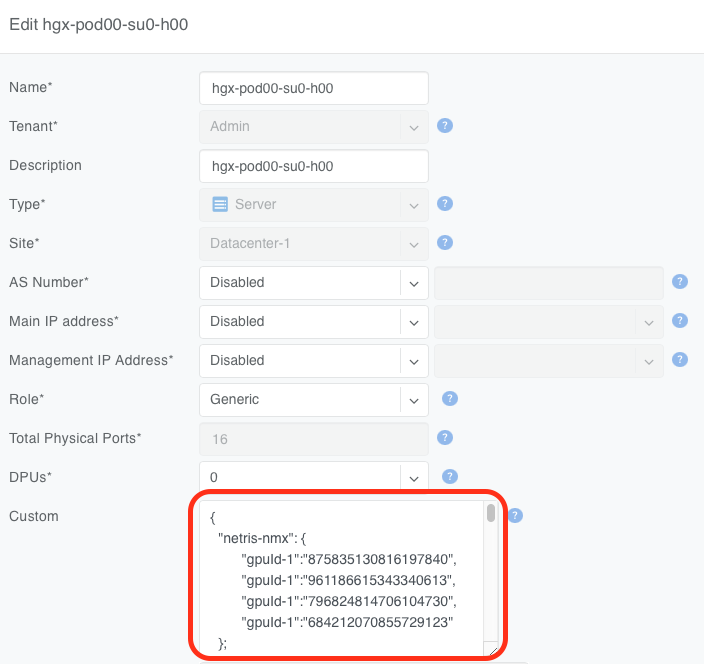Click the help icon next to Custom
Viewport: 704px width, 664px height.
(515, 516)
